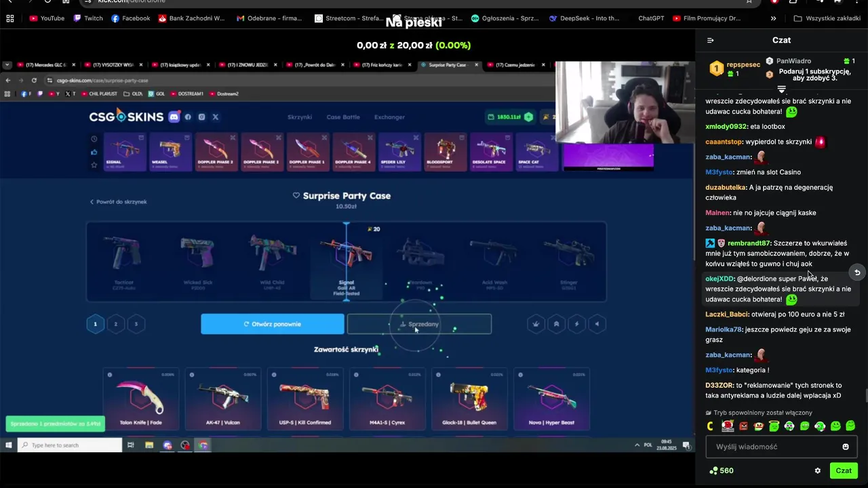
Task: Open the Discord icon beside the CSGOSKINS logo
Action: click(x=174, y=117)
